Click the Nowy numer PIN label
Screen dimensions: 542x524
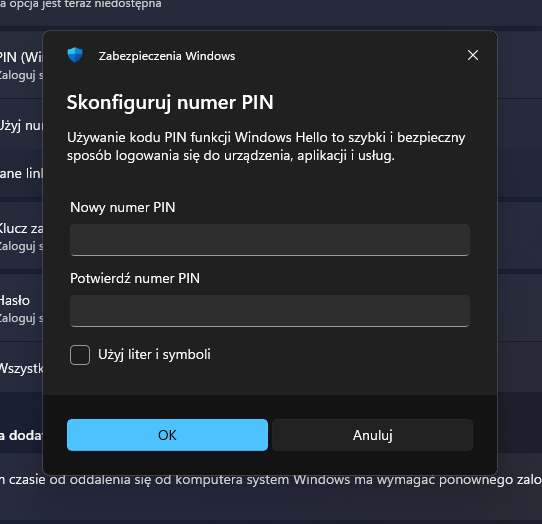123,207
